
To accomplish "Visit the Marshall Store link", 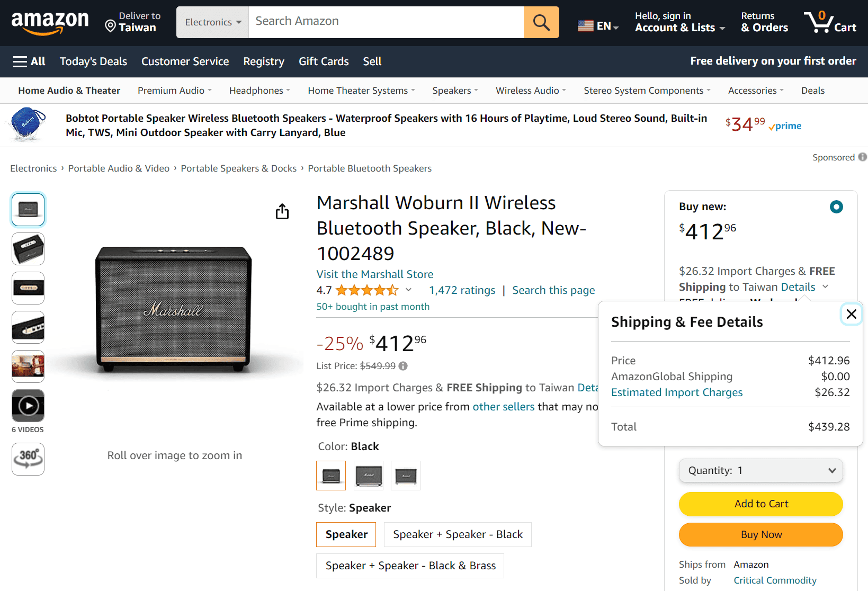I will tap(374, 274).
